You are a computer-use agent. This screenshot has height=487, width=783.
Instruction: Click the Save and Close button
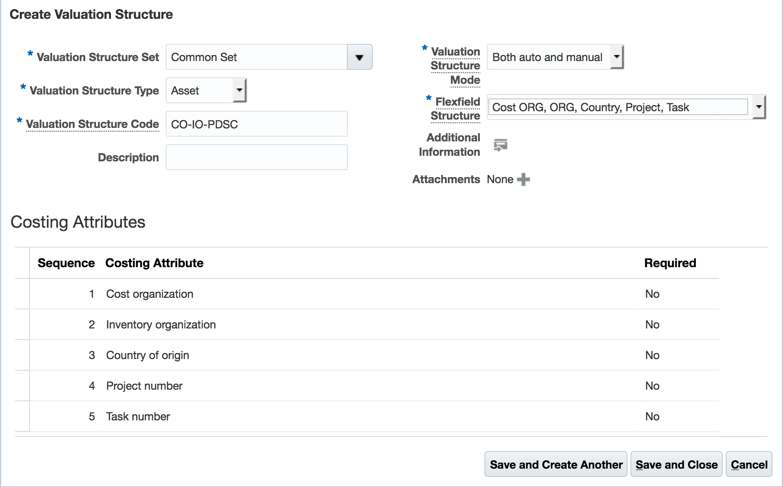(x=677, y=464)
